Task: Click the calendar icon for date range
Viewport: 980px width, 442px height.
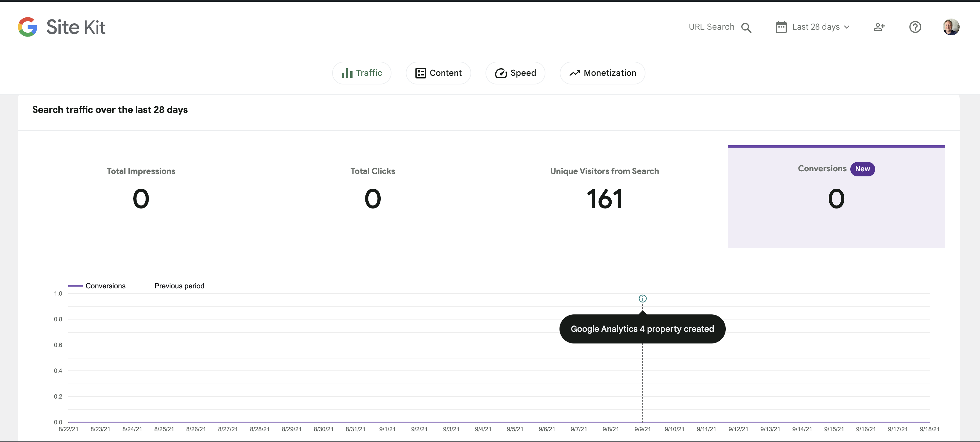Action: click(781, 27)
